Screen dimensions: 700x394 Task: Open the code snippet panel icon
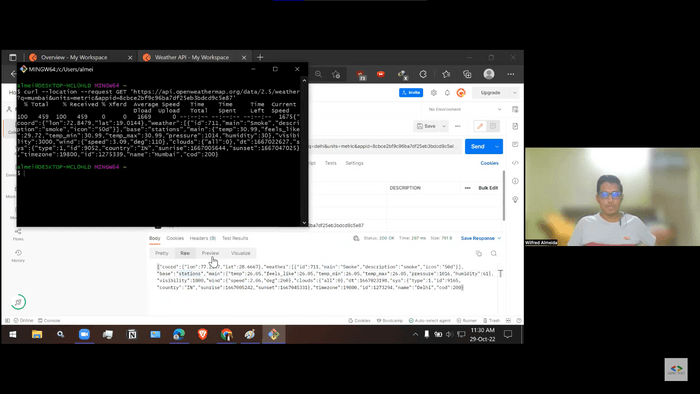coord(515,163)
